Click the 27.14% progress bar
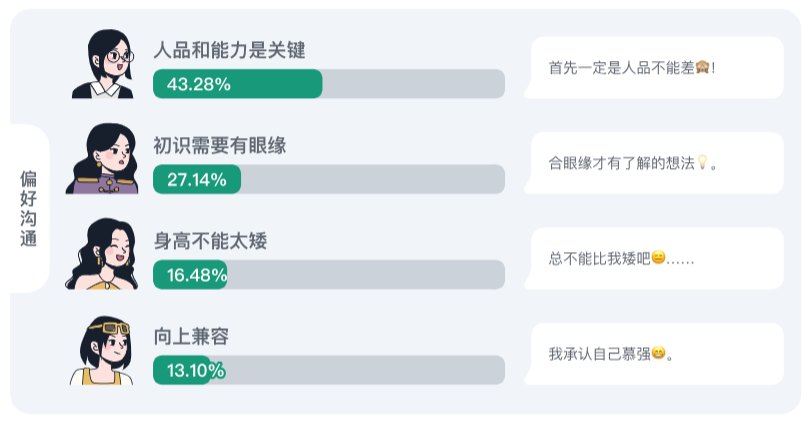The width and height of the screenshot is (809, 421). [x=329, y=179]
